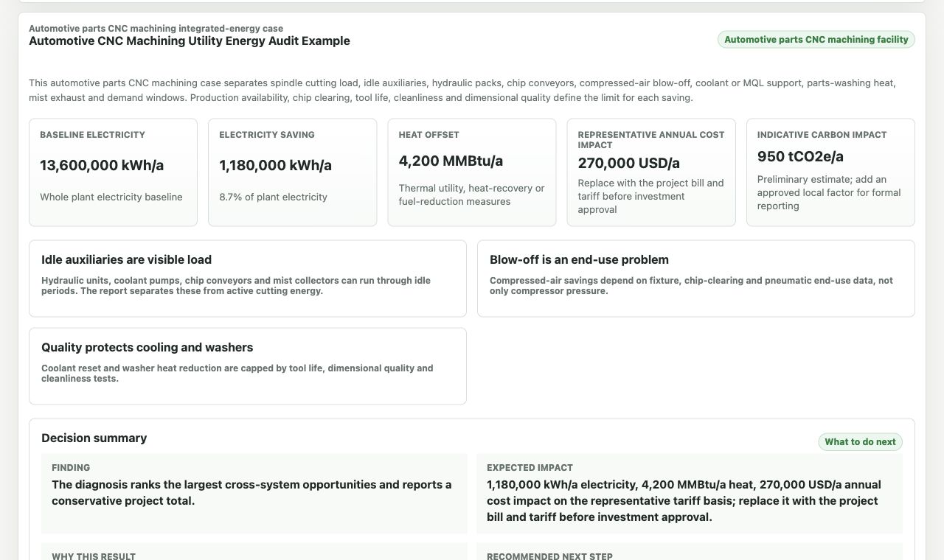Click the 'Preliminary estimate; add an approved local factor' caption

click(829, 192)
